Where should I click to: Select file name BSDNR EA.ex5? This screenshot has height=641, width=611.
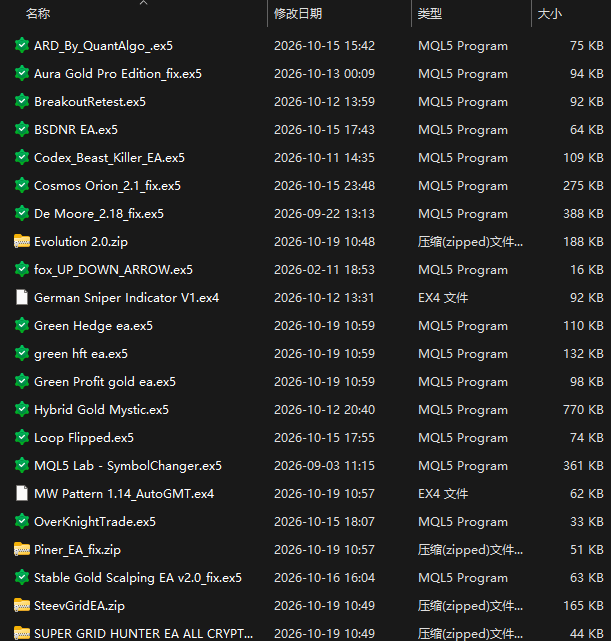click(76, 130)
